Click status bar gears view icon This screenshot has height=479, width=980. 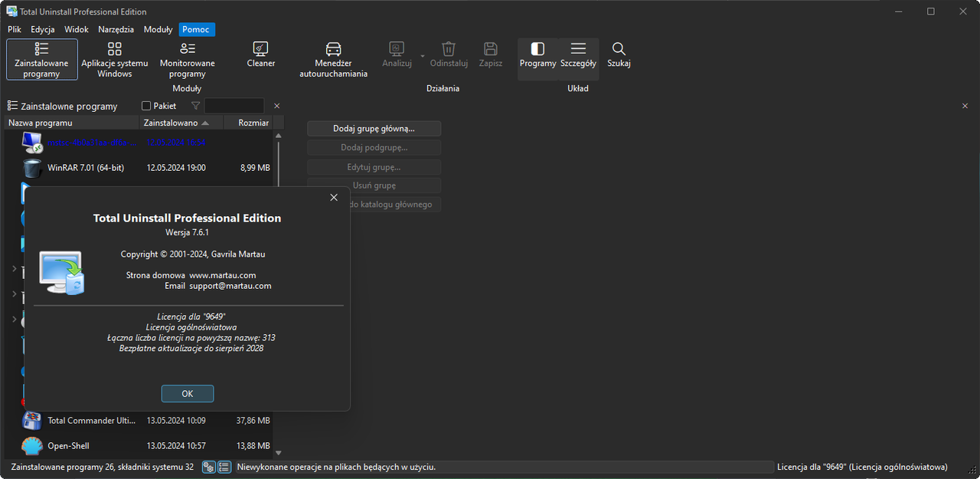tap(209, 467)
